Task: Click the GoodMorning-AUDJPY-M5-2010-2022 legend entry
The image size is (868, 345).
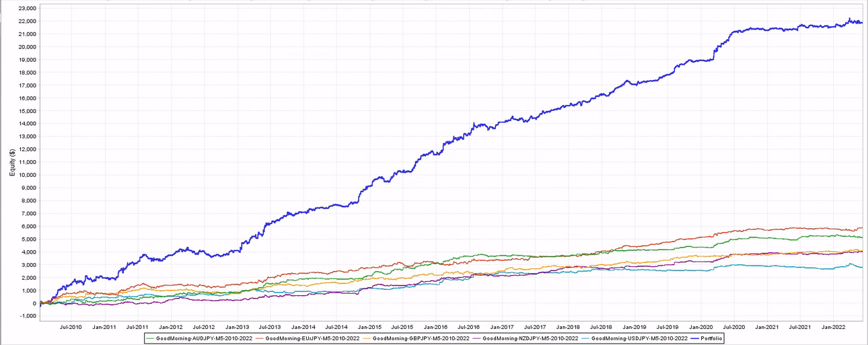Action: click(199, 338)
